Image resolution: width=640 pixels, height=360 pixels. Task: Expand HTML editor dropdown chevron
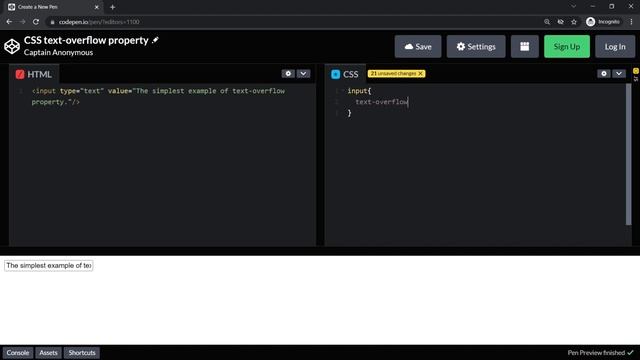(x=303, y=73)
